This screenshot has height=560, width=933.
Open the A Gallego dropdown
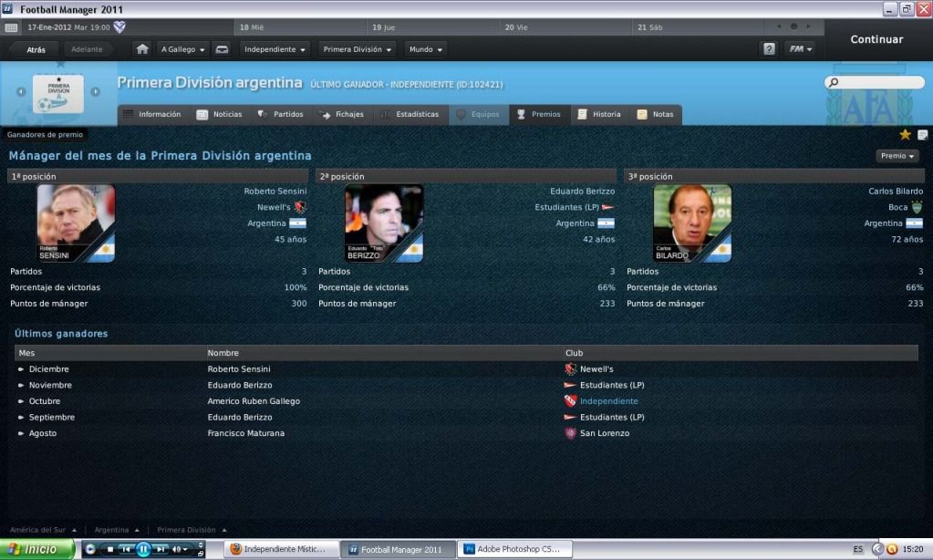coord(182,49)
